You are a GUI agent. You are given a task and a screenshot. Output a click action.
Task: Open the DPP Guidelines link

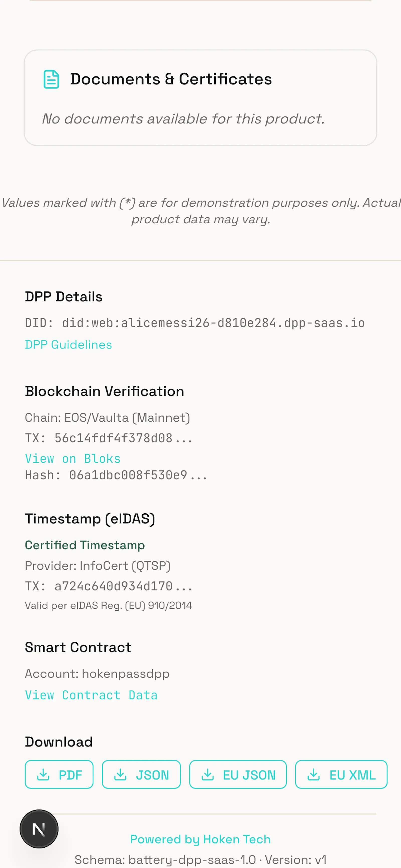68,345
